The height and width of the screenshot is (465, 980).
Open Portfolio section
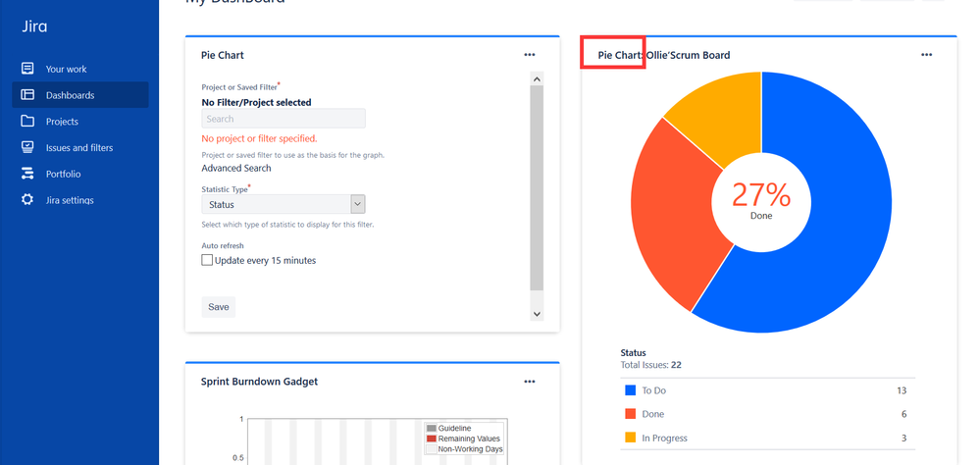point(63,174)
